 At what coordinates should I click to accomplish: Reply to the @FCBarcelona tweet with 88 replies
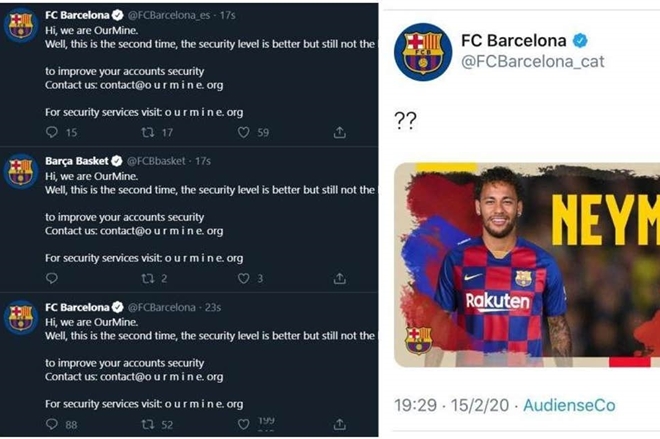coord(52,424)
